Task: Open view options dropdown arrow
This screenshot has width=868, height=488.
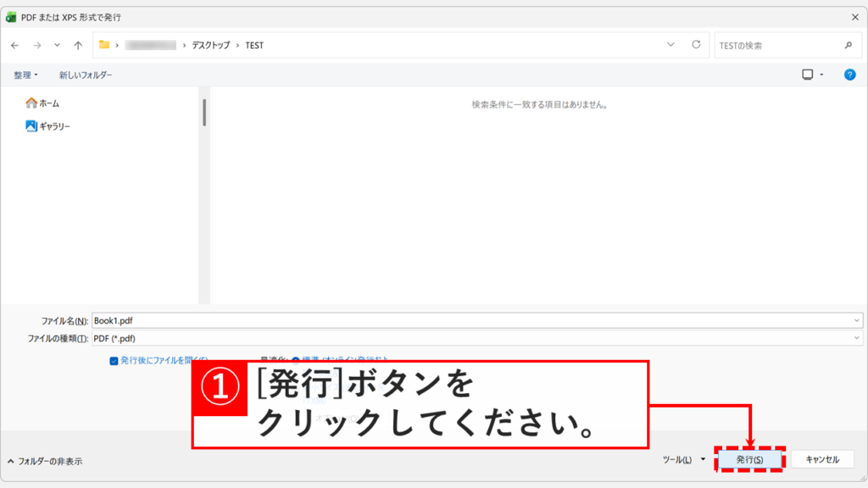Action: coord(821,75)
